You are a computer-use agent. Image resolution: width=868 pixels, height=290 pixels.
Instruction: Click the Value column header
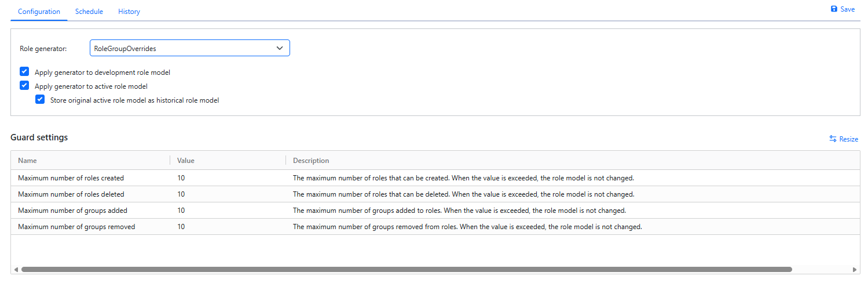(185, 161)
